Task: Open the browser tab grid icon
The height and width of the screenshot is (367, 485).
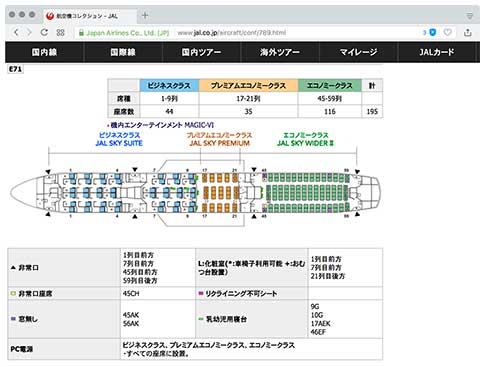Action: [60, 32]
